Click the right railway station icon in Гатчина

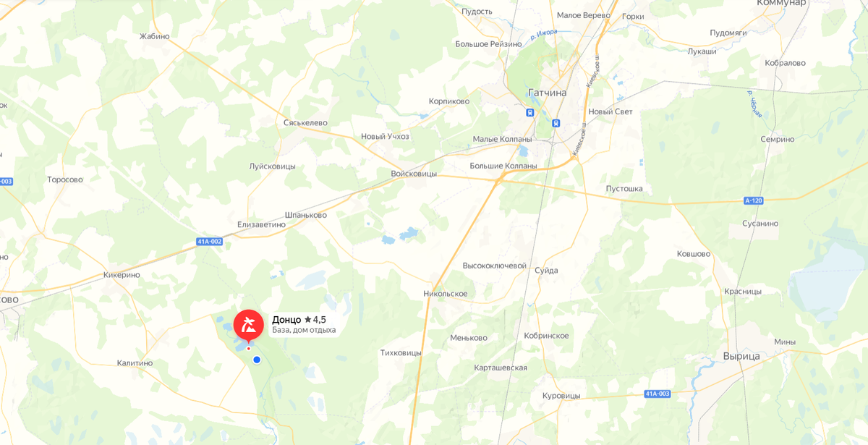point(556,123)
